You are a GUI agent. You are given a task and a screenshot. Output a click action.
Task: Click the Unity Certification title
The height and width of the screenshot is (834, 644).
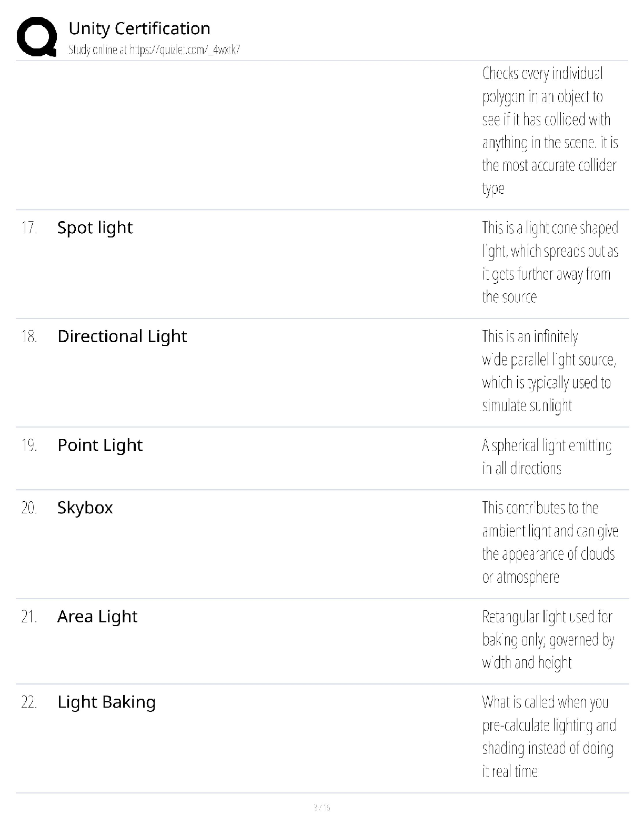pyautogui.click(x=139, y=28)
